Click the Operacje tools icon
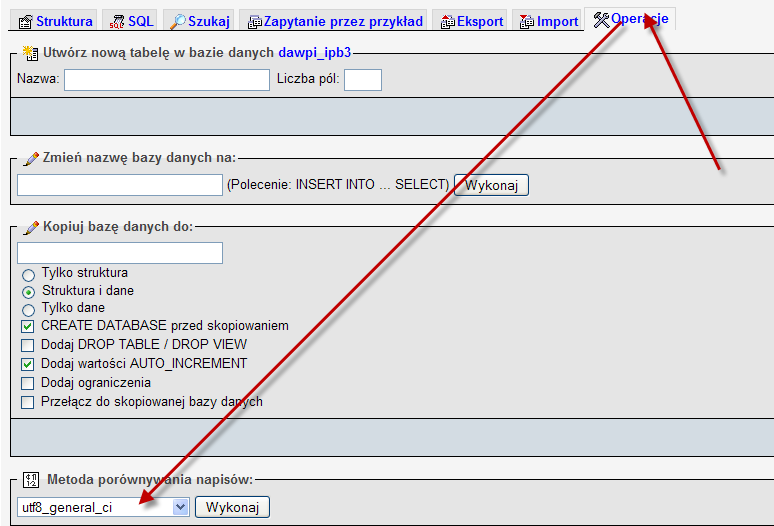774x526 pixels. click(x=601, y=20)
